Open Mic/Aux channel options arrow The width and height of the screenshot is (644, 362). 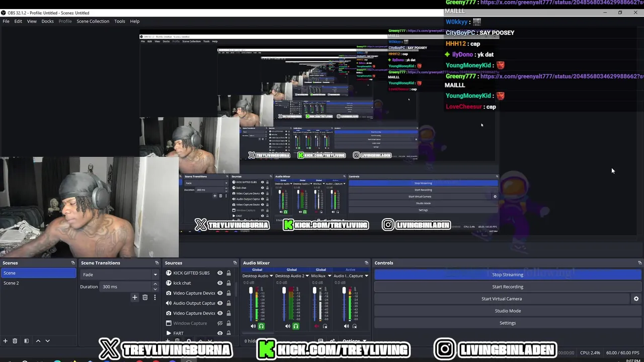[x=330, y=276]
